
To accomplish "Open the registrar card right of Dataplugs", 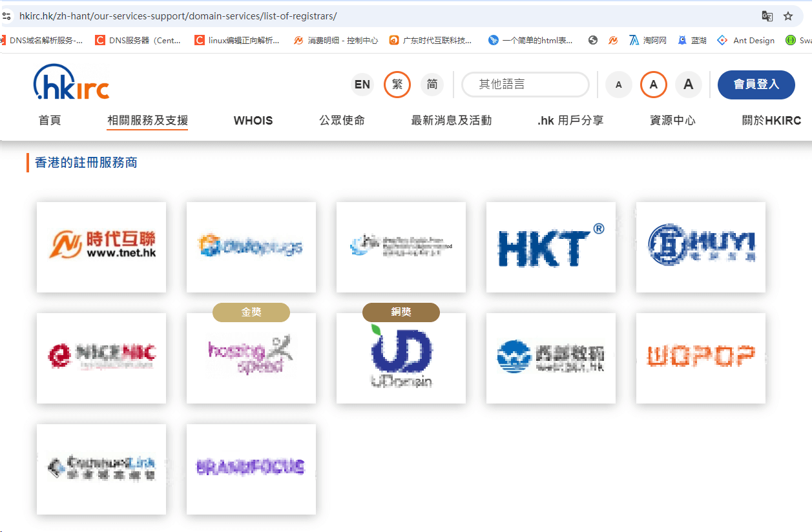I will pyautogui.click(x=401, y=247).
